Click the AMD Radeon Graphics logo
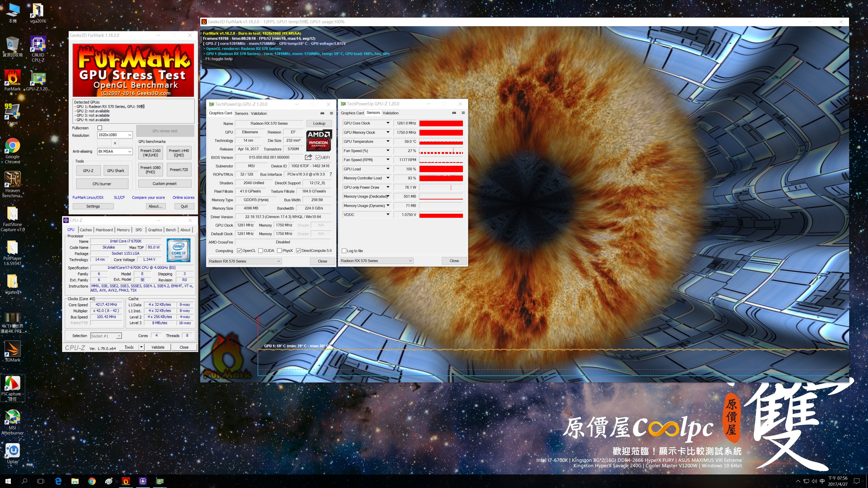Viewport: 868px width, 488px height. [x=319, y=140]
